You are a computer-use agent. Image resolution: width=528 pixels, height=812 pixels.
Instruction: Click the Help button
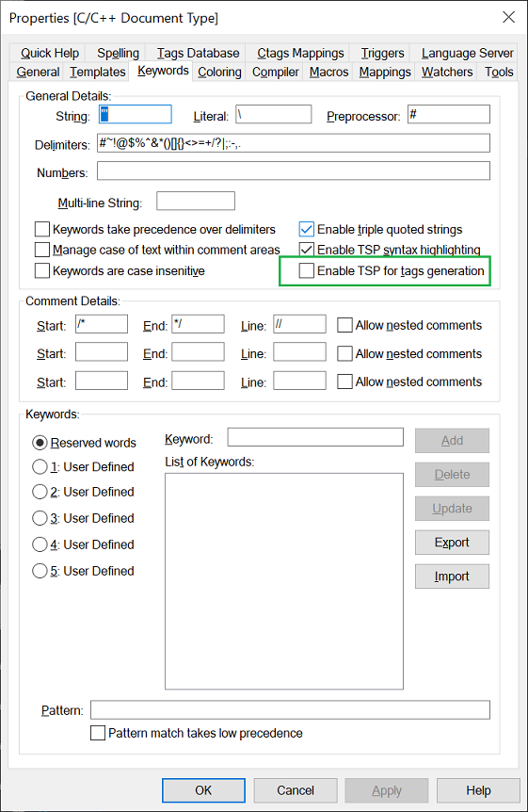click(x=478, y=790)
